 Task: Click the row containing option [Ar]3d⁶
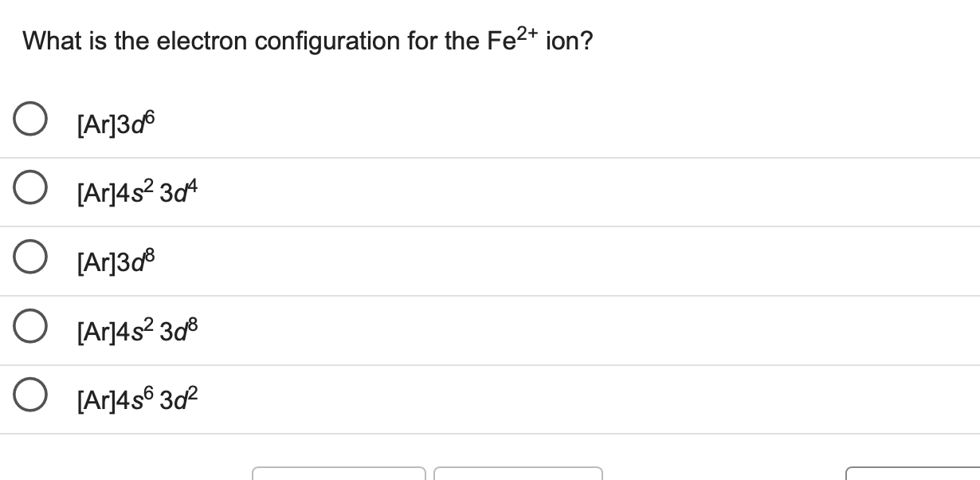coord(239,120)
